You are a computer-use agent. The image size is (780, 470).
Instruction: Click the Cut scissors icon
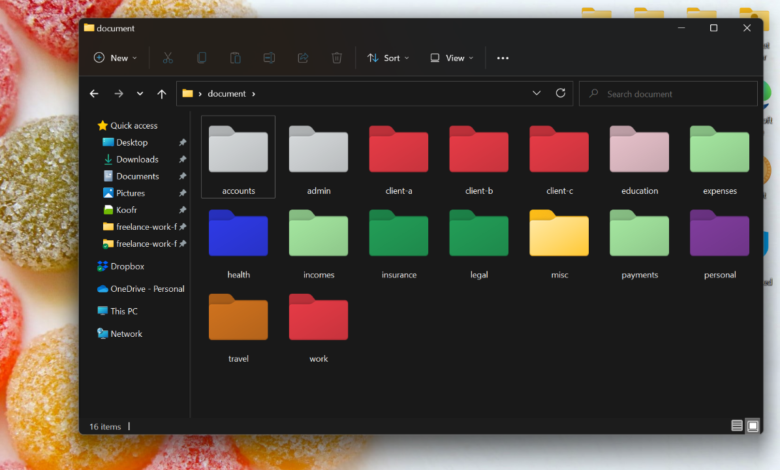coord(168,58)
